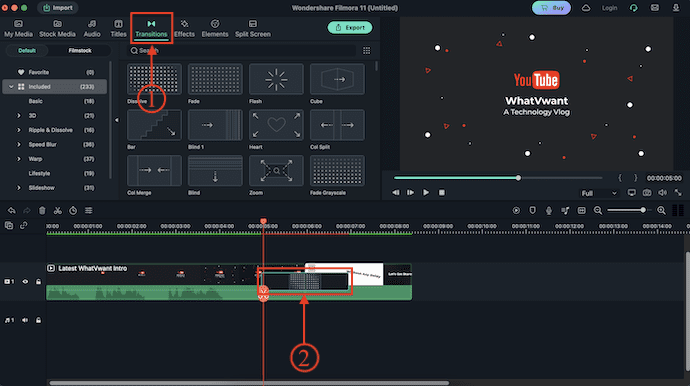The image size is (690, 386).
Task: Click the Import button
Action: click(x=58, y=8)
